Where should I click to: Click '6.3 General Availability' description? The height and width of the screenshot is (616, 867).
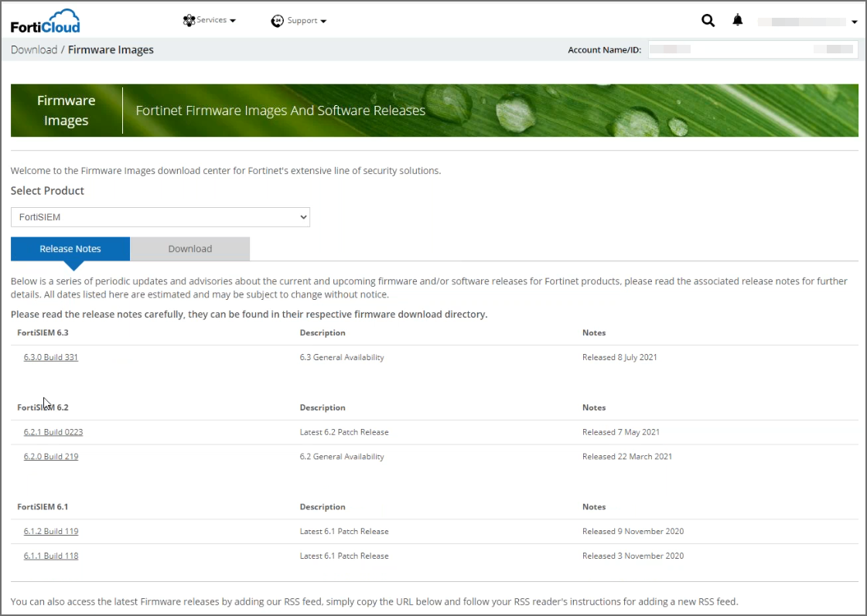[342, 357]
